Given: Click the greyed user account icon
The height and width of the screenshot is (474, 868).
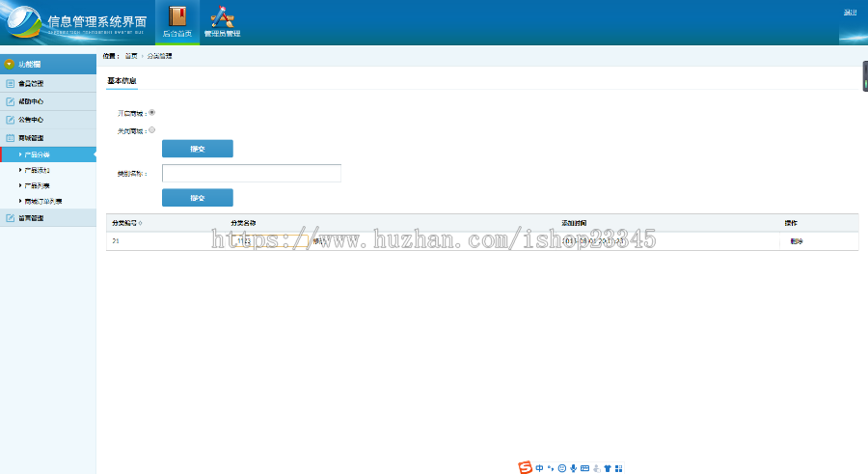Looking at the screenshot, I should [x=596, y=468].
